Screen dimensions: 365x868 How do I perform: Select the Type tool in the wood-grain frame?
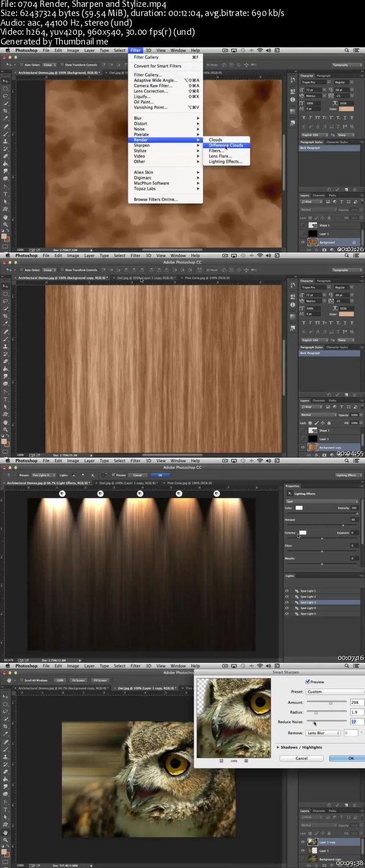[x=6, y=400]
